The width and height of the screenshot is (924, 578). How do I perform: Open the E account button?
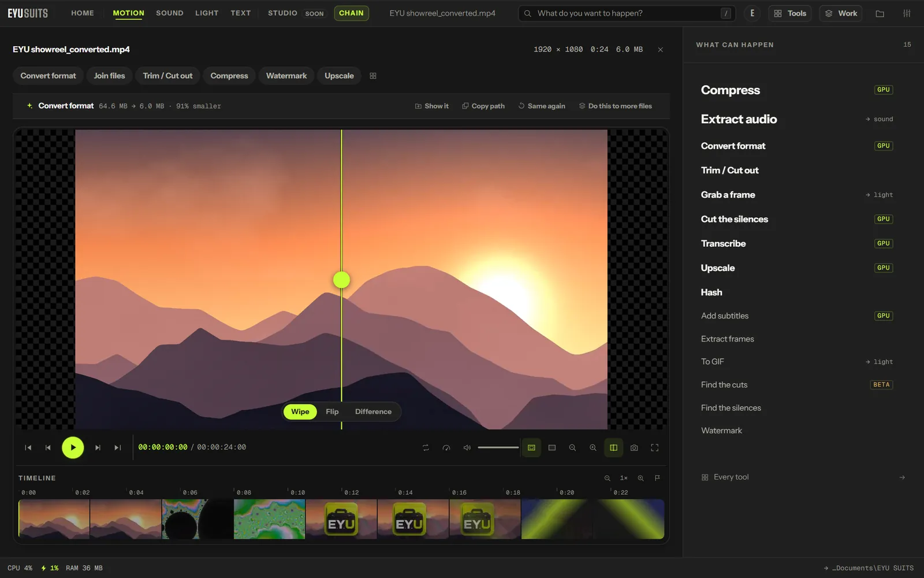click(752, 13)
